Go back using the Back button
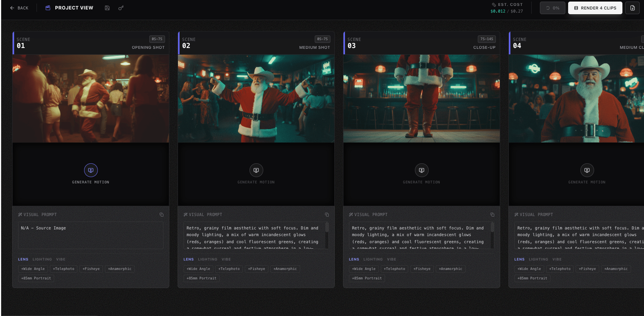The height and width of the screenshot is (316, 644). click(x=19, y=8)
